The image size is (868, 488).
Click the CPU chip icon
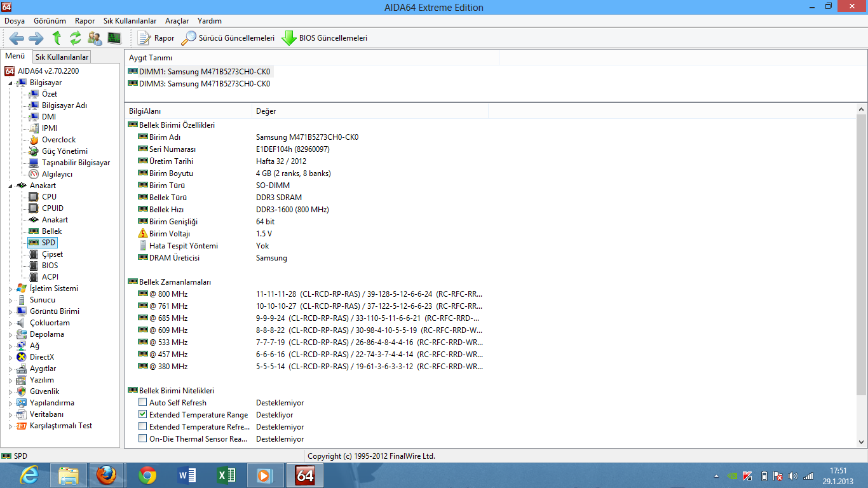point(34,197)
